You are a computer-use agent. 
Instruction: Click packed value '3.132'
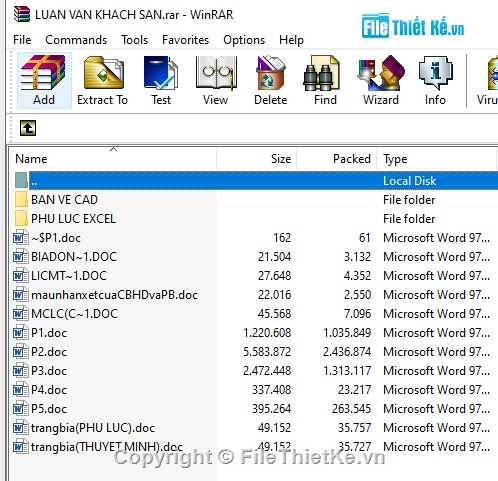click(x=357, y=257)
